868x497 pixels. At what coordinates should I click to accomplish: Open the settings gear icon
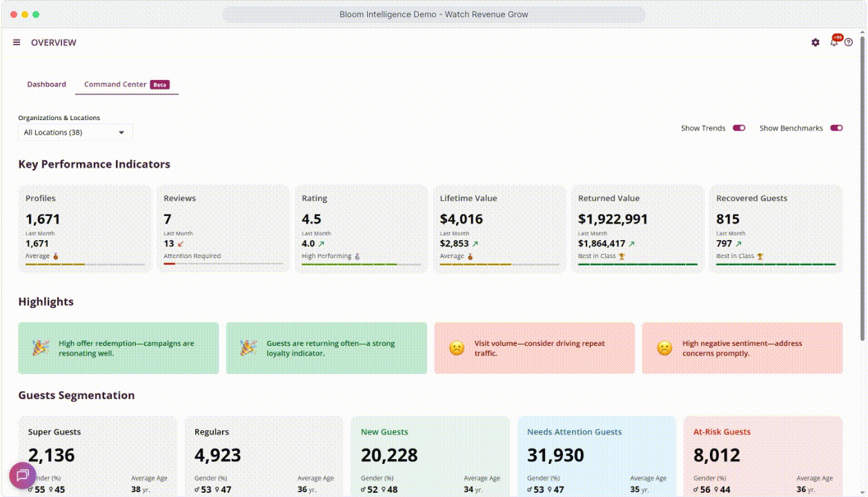pos(815,43)
